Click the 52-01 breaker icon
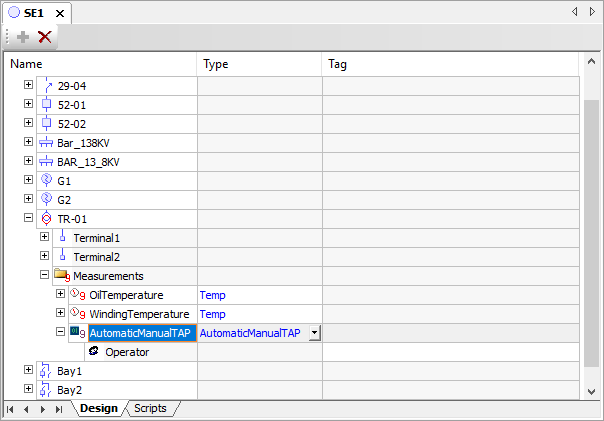This screenshot has width=604, height=421. (46, 105)
